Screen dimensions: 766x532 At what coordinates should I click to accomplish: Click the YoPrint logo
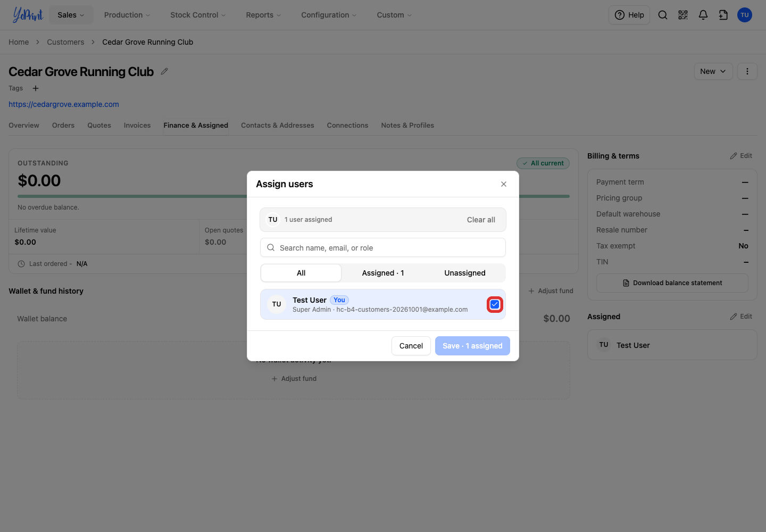[x=28, y=15]
